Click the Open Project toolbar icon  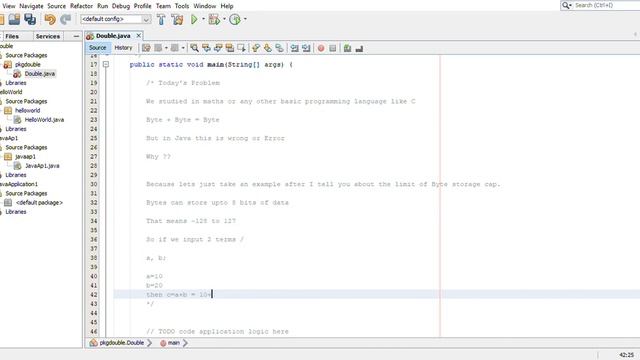14,19
